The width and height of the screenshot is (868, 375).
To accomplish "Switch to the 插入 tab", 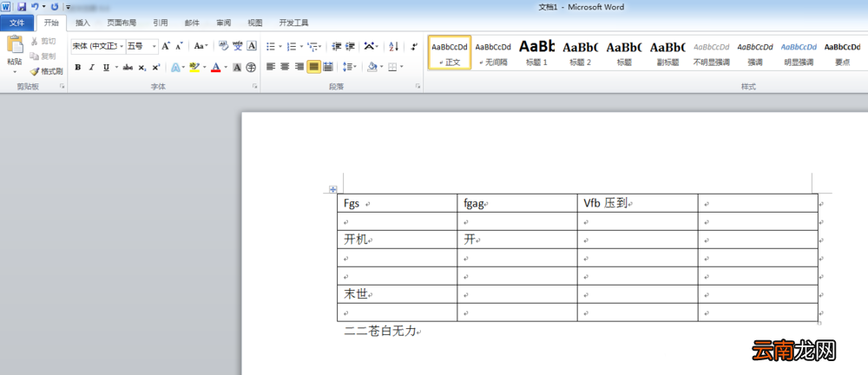I will [x=83, y=23].
